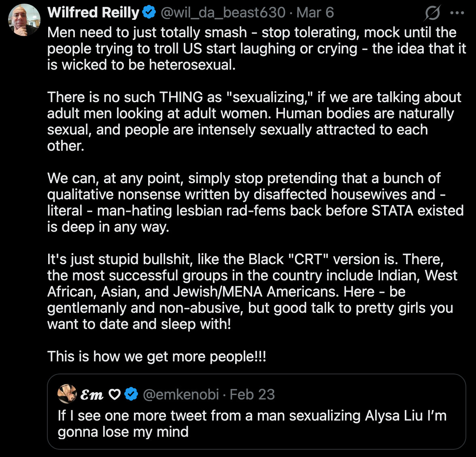Click the blue checkmark next to Wilfred Reilly

point(149,12)
